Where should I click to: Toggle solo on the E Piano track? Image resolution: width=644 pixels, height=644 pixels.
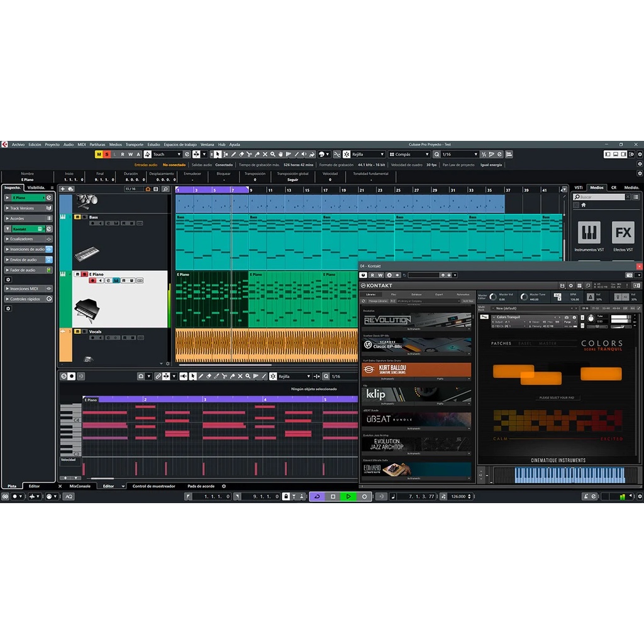[84, 274]
